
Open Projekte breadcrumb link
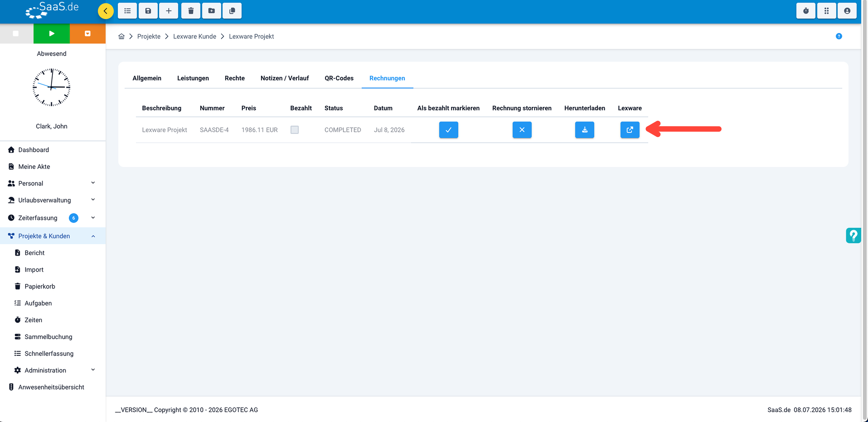point(149,36)
